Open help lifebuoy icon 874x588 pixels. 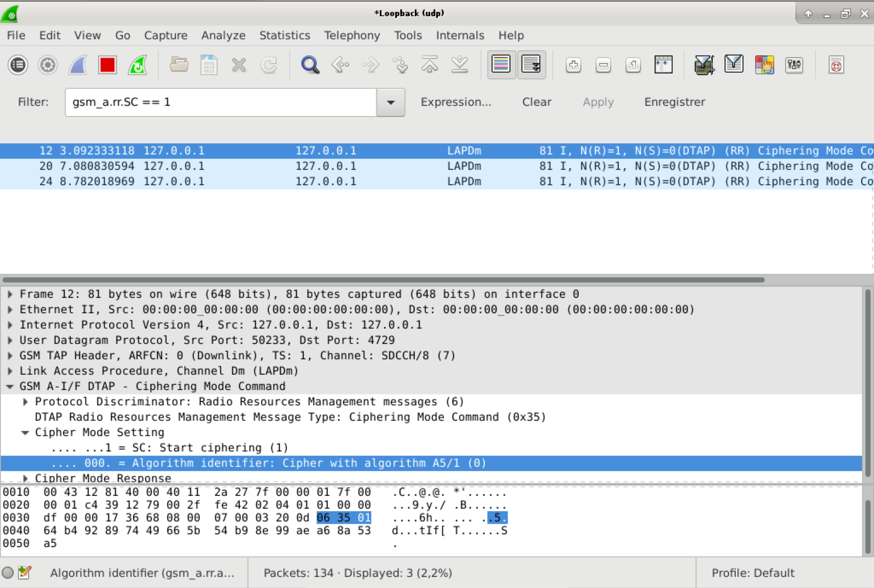pyautogui.click(x=836, y=65)
